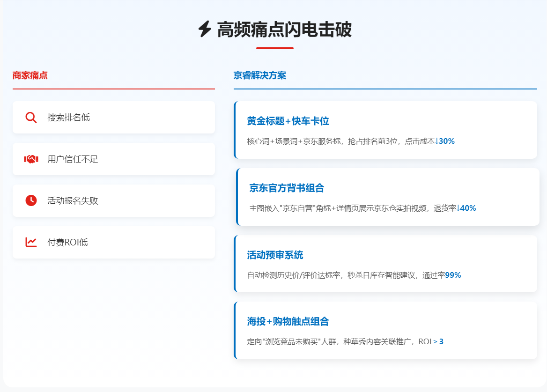Click the handshake icon beside 用户信任不足
547x392 pixels.
tap(31, 159)
